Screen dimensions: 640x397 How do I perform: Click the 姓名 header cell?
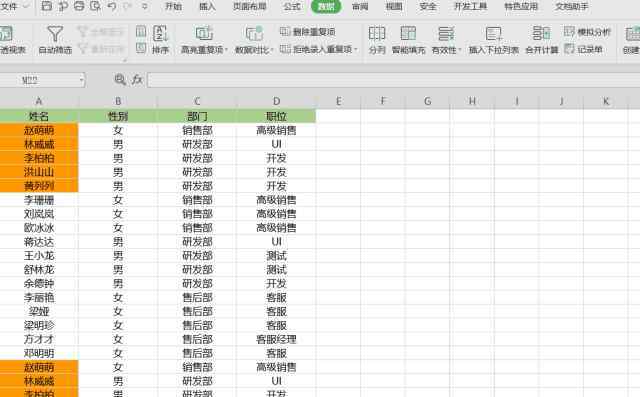click(39, 116)
